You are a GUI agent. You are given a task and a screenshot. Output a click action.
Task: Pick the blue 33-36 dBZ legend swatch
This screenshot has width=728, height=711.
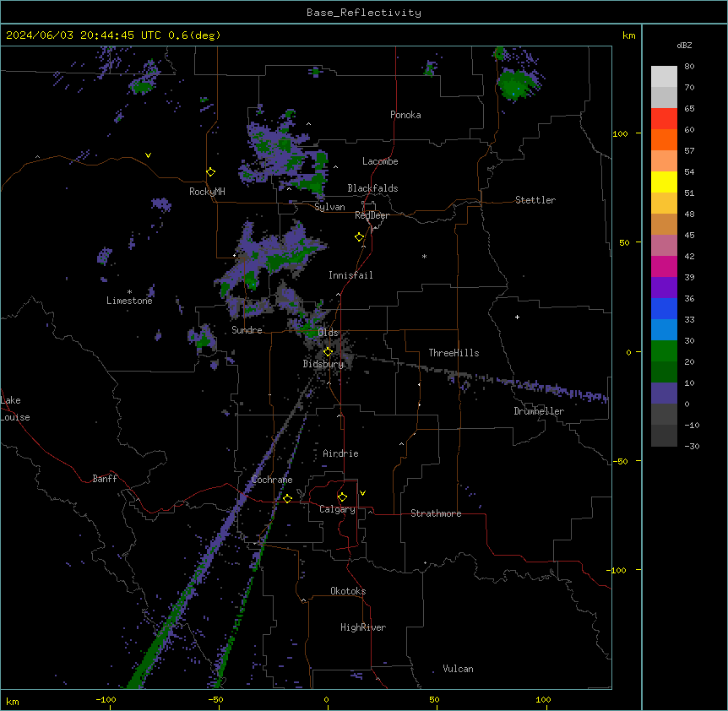[x=664, y=308]
